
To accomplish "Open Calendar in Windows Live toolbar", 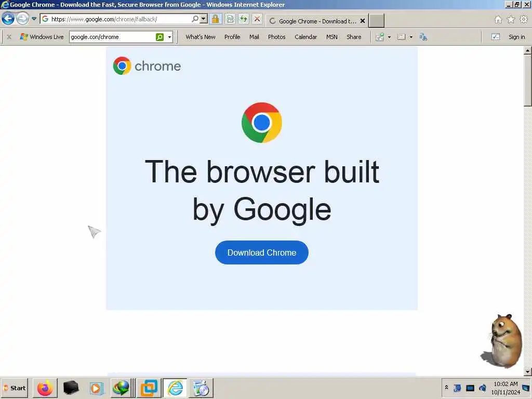I will (x=305, y=37).
